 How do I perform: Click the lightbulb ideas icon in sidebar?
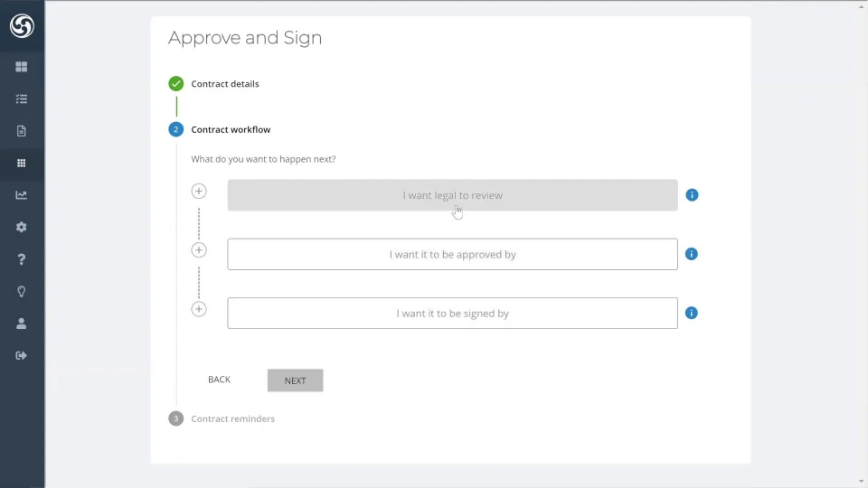tap(22, 292)
